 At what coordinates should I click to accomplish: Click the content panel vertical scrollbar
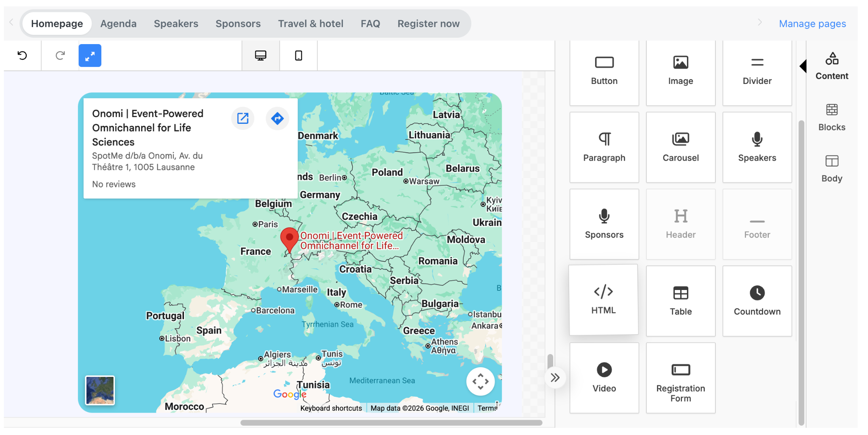801,273
